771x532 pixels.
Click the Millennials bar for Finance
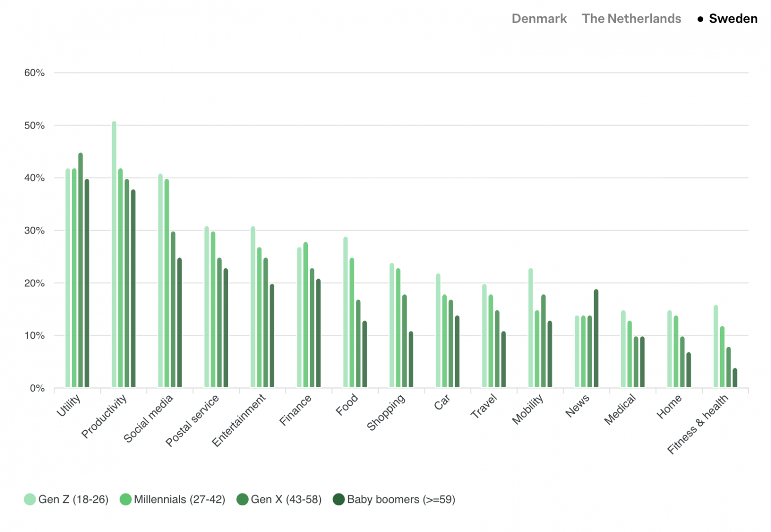[x=305, y=315]
